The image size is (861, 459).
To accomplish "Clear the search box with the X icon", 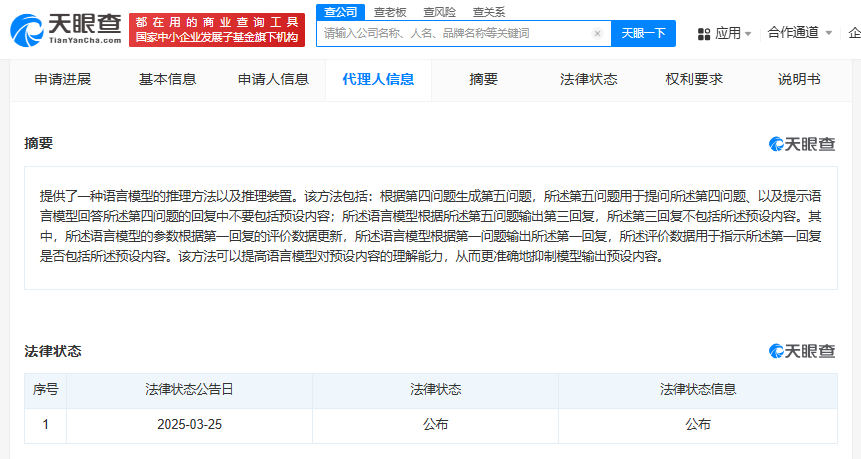I will (597, 33).
